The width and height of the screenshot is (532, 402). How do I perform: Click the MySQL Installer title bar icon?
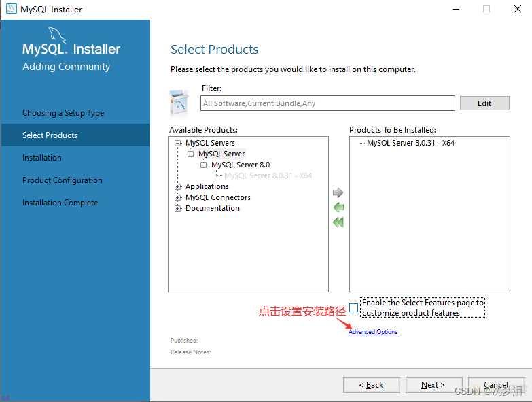tap(11, 9)
